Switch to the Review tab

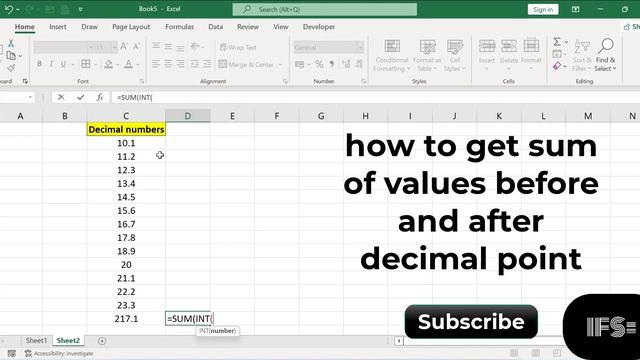click(248, 27)
